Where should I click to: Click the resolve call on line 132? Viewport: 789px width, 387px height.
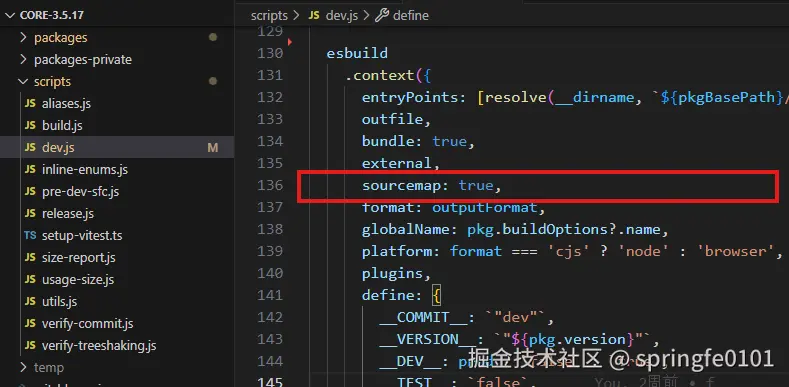pyautogui.click(x=515, y=97)
